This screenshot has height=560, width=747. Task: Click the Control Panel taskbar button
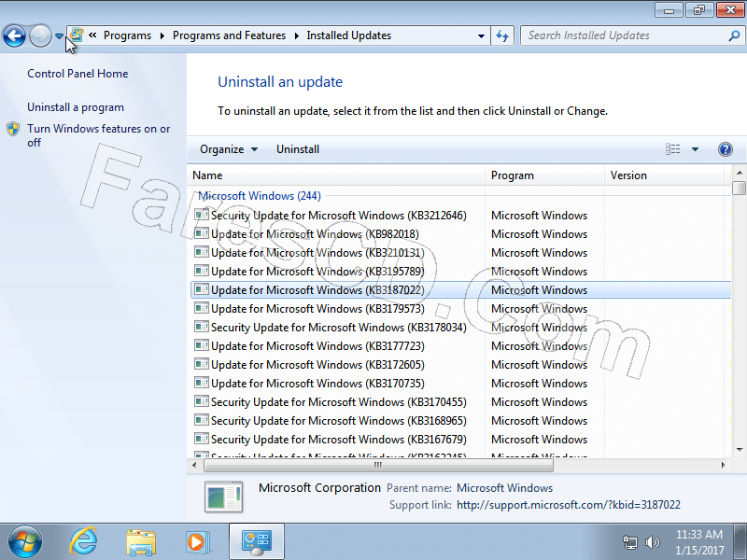point(257,541)
